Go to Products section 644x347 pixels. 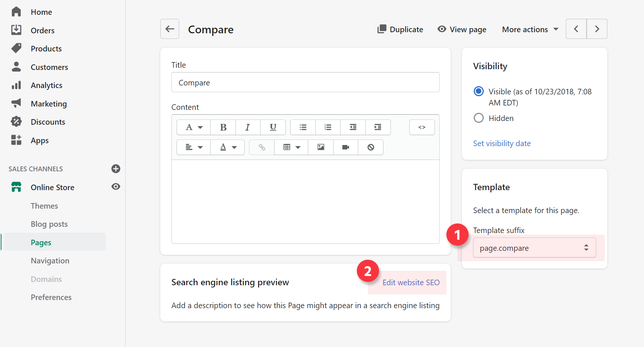click(46, 49)
